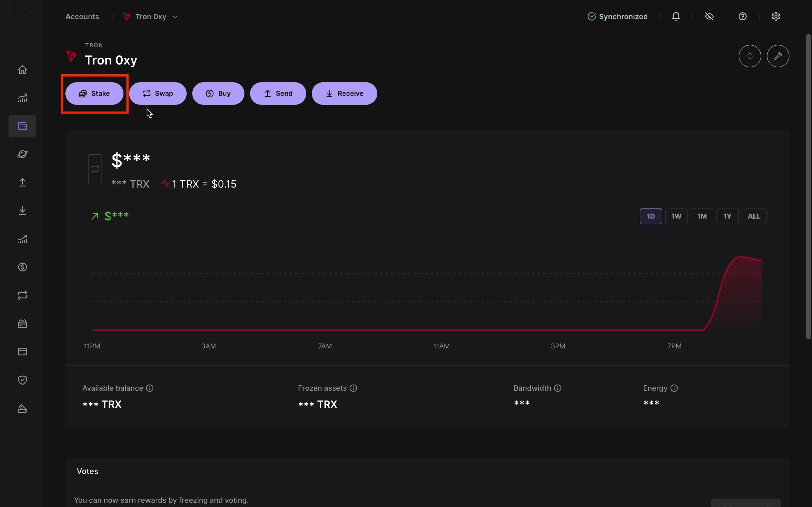
Task: Open the Card icon in sidebar
Action: pyautogui.click(x=23, y=352)
